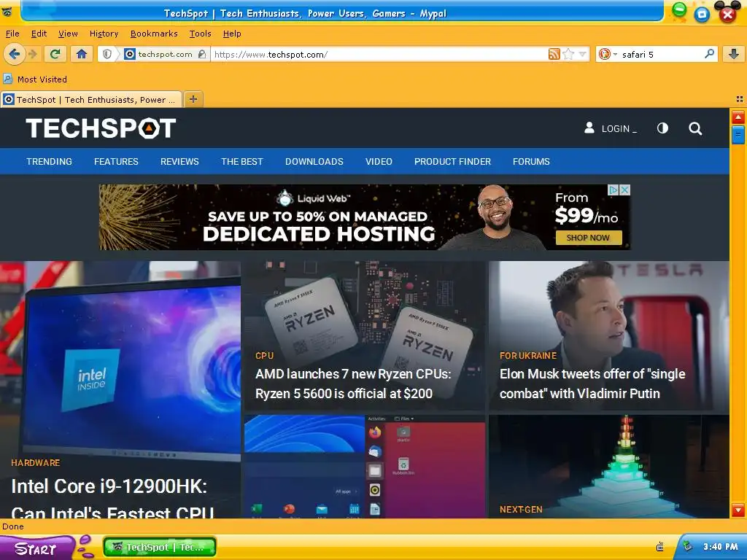Open the PRODUCT FINDER nav item
The image size is (747, 560).
tap(452, 161)
